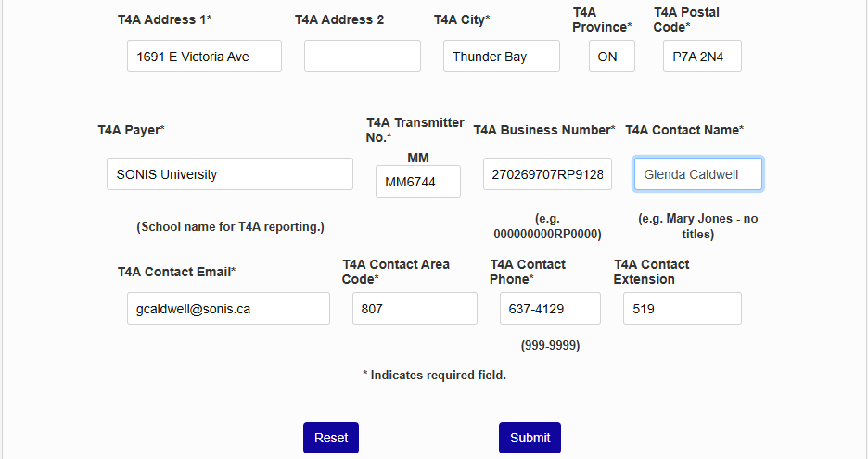The width and height of the screenshot is (868, 459).
Task: Click the "School name for T4A reporting" hint
Action: point(230,227)
